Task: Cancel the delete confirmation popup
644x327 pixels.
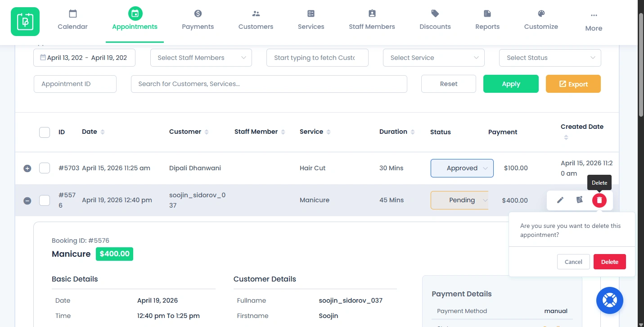Action: pyautogui.click(x=573, y=262)
